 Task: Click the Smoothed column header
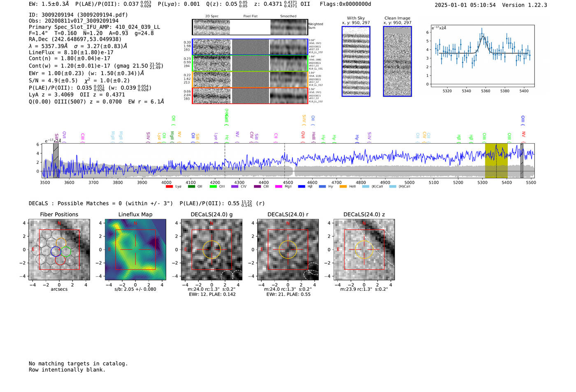[288, 16]
